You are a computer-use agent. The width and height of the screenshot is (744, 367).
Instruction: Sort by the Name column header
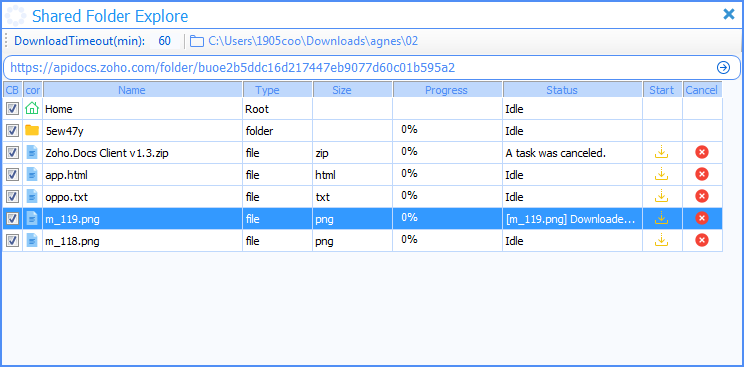pyautogui.click(x=143, y=90)
